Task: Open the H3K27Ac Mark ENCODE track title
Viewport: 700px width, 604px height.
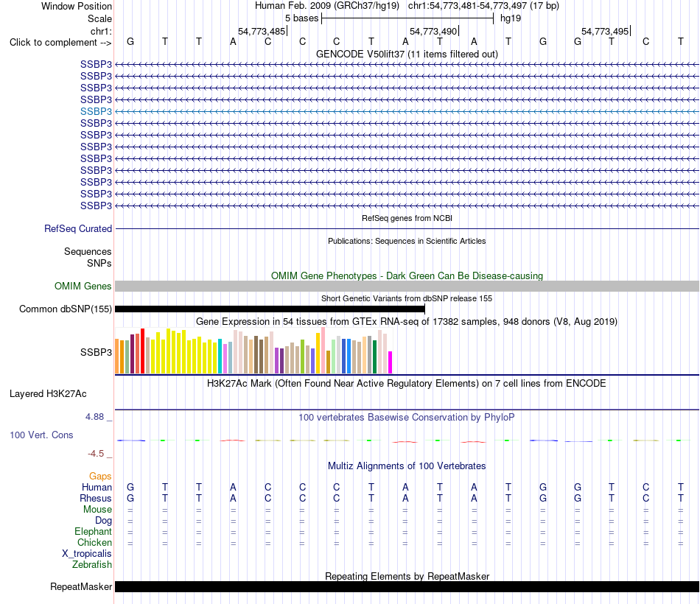Action: (x=407, y=384)
